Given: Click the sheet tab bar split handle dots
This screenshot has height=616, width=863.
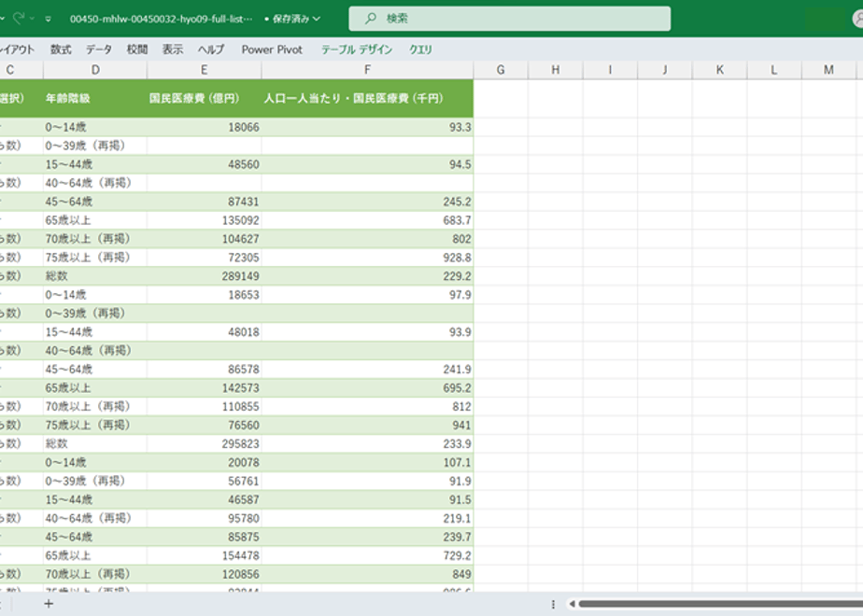Looking at the screenshot, I should tap(553, 604).
